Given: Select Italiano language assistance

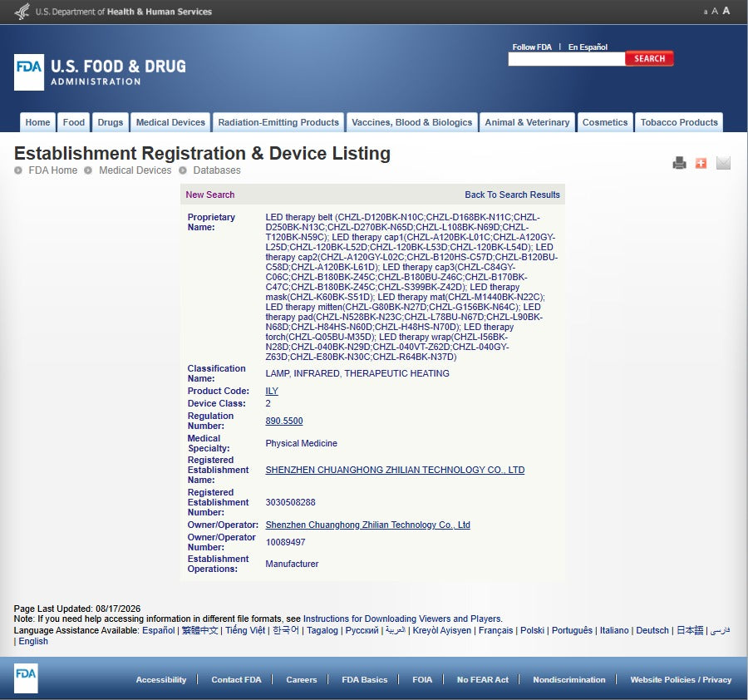Looking at the screenshot, I should click(614, 630).
